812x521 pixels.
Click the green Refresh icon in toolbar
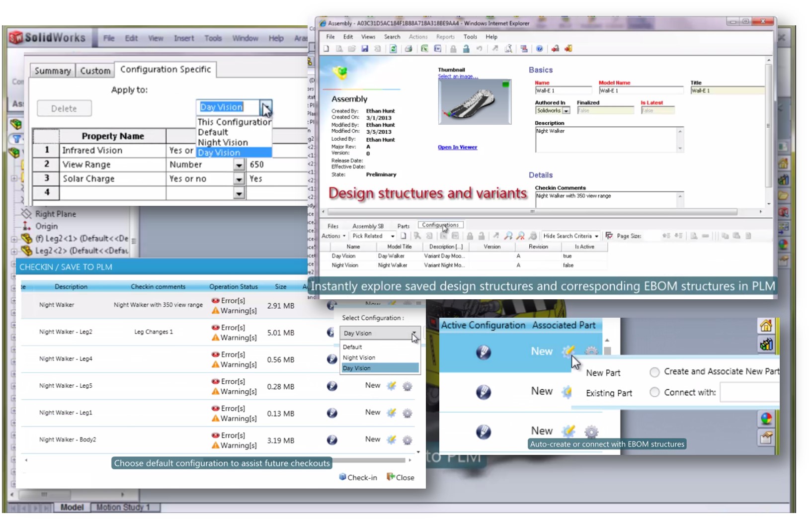393,49
